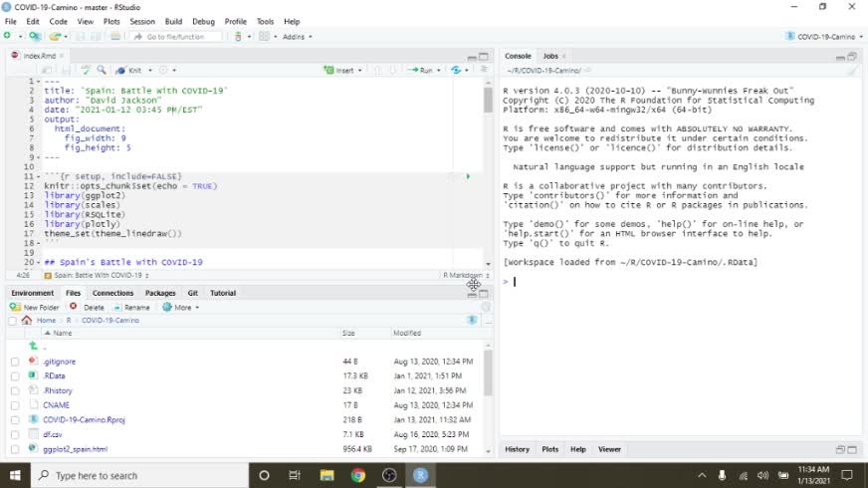The width and height of the screenshot is (868, 488).
Task: Open the More dropdown in Files pane
Action: point(181,308)
